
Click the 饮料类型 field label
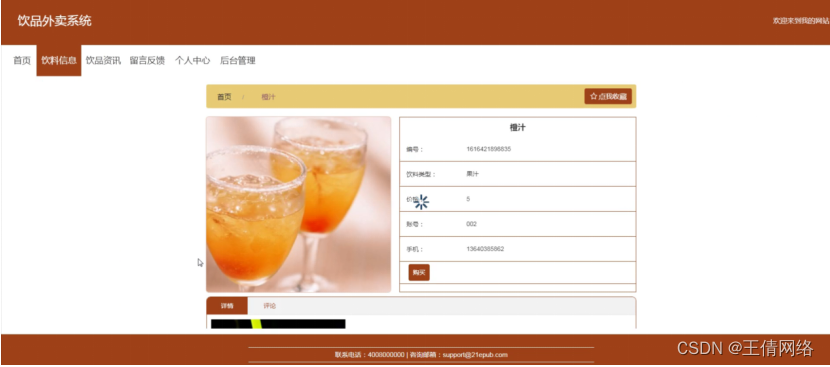(x=421, y=174)
